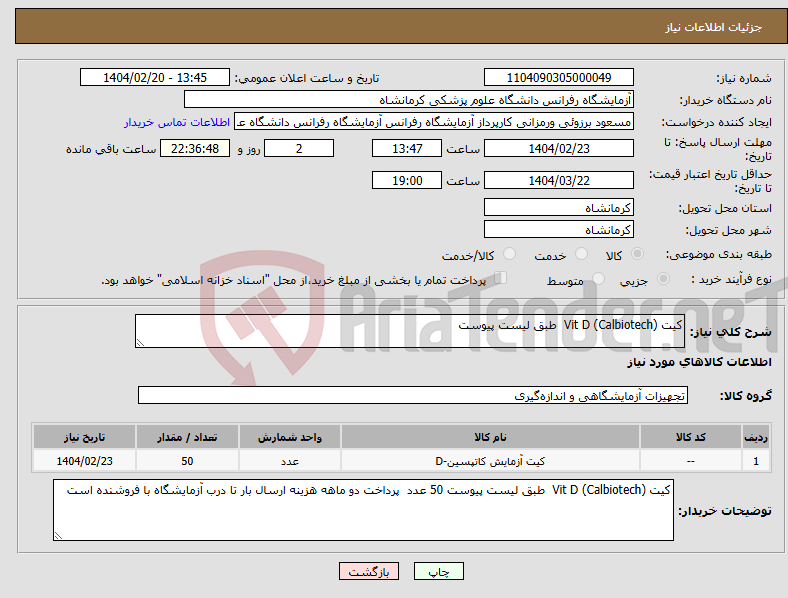Screen dimensions: 788x598
Task: Click the remaining days field showing 2
Action: 299,148
